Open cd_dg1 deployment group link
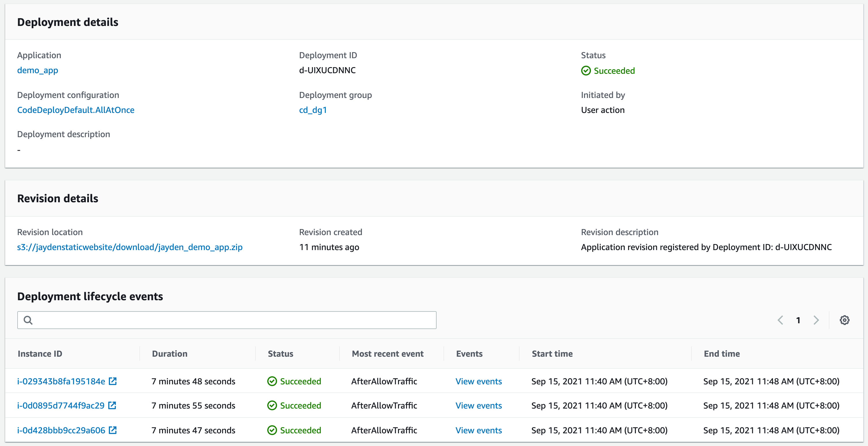 tap(313, 110)
